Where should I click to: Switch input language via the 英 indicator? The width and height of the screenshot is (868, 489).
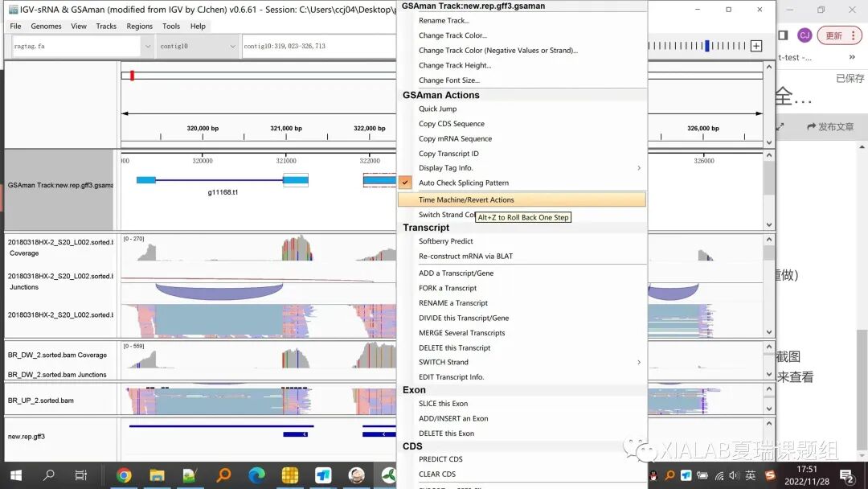point(750,475)
